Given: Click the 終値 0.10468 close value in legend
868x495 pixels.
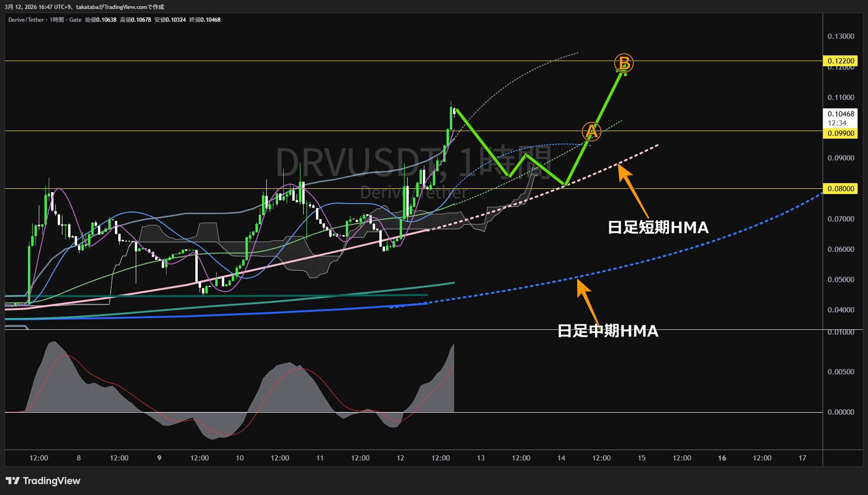Looking at the screenshot, I should point(205,20).
